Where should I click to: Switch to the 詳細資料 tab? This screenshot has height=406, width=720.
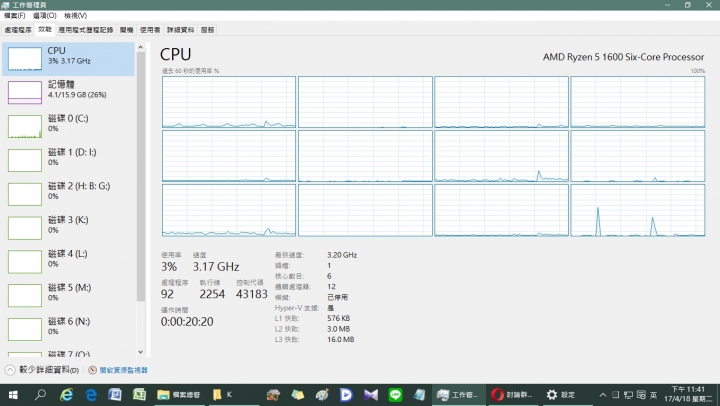coord(180,30)
